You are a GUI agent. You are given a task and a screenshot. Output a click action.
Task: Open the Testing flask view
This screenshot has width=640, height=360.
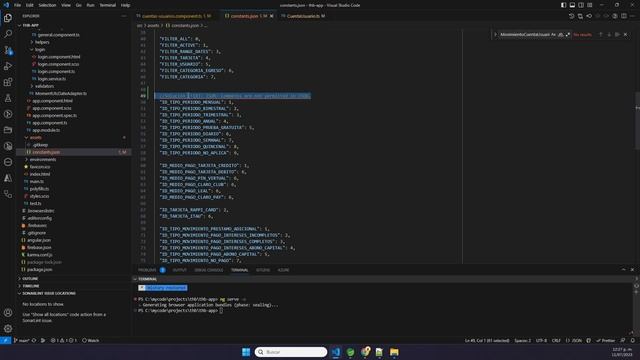point(8,98)
